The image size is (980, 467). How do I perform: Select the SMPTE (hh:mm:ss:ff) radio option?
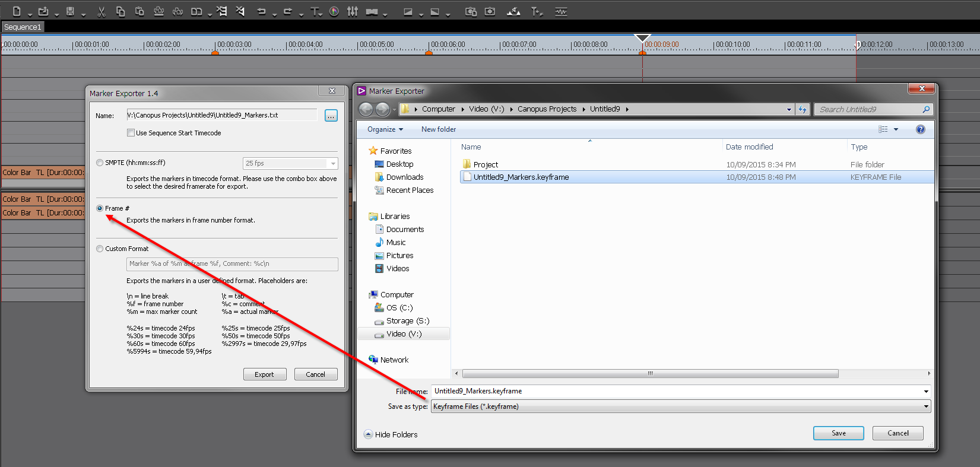tap(100, 163)
